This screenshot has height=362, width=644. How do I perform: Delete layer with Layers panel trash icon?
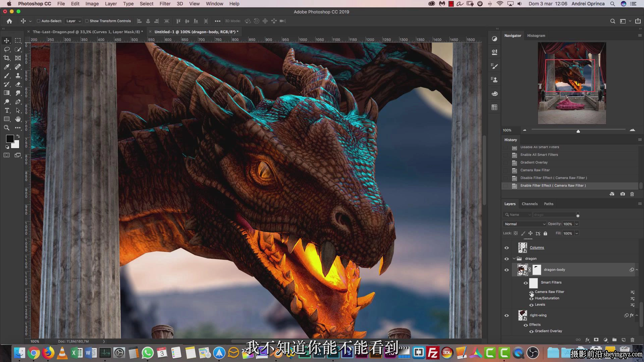click(x=632, y=340)
